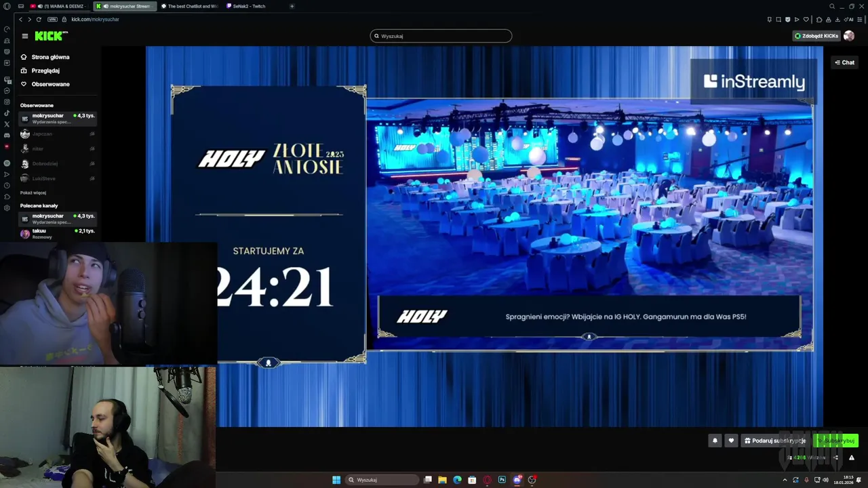This screenshot has width=868, height=488.
Task: Click the green Subskrybuj button
Action: pyautogui.click(x=836, y=441)
